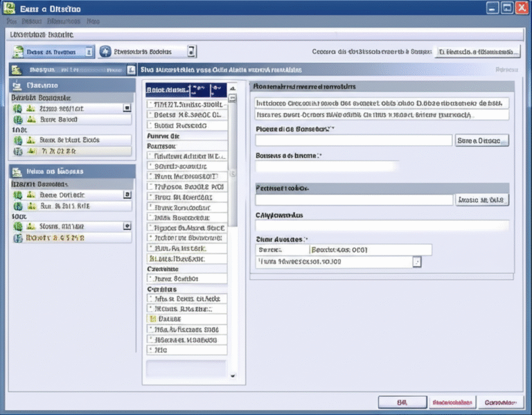532x415 pixels.
Task: Expand the dropdown at the end of the bottom form field
Action: pos(416,262)
